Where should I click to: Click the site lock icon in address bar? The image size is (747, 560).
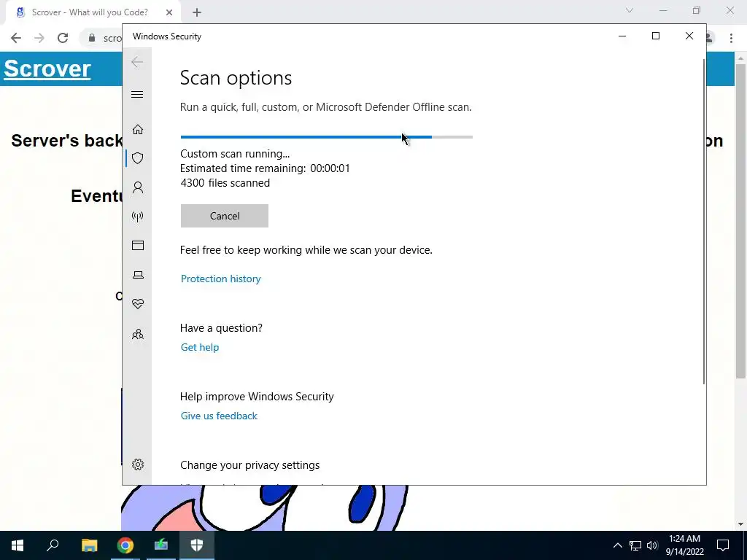coord(92,38)
